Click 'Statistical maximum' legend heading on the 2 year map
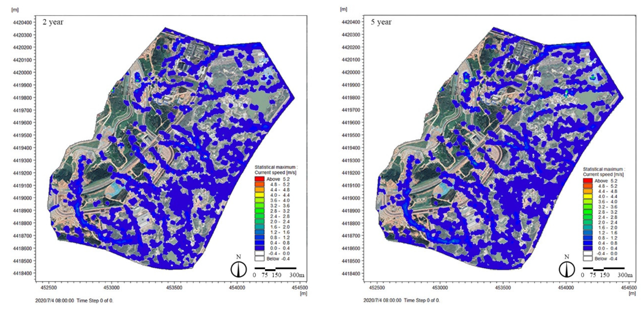This screenshot has width=644, height=311. click(x=276, y=167)
